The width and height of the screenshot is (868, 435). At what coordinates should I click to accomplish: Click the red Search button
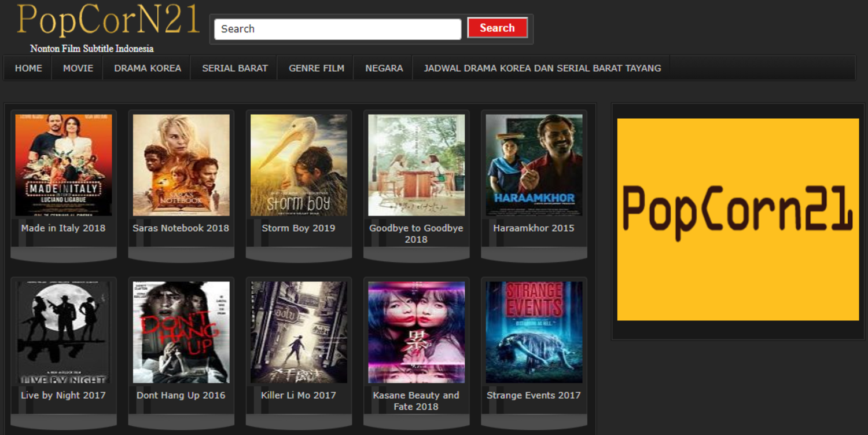(497, 28)
